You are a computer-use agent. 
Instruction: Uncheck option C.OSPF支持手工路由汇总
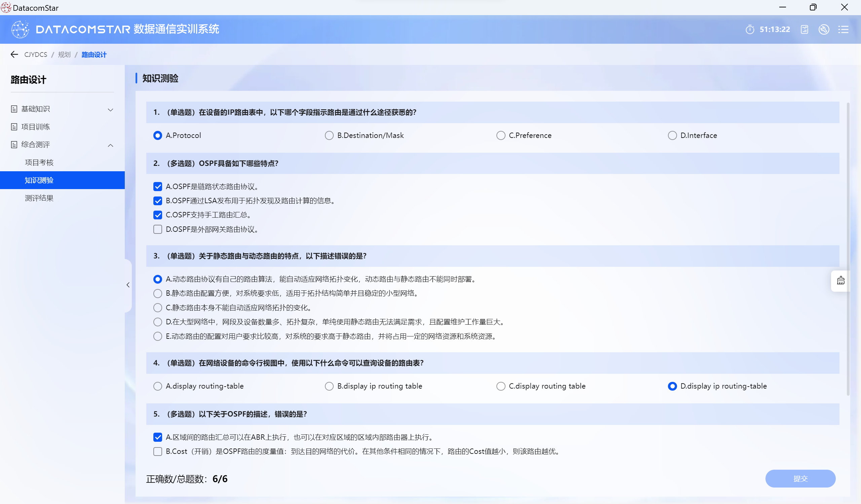(157, 215)
